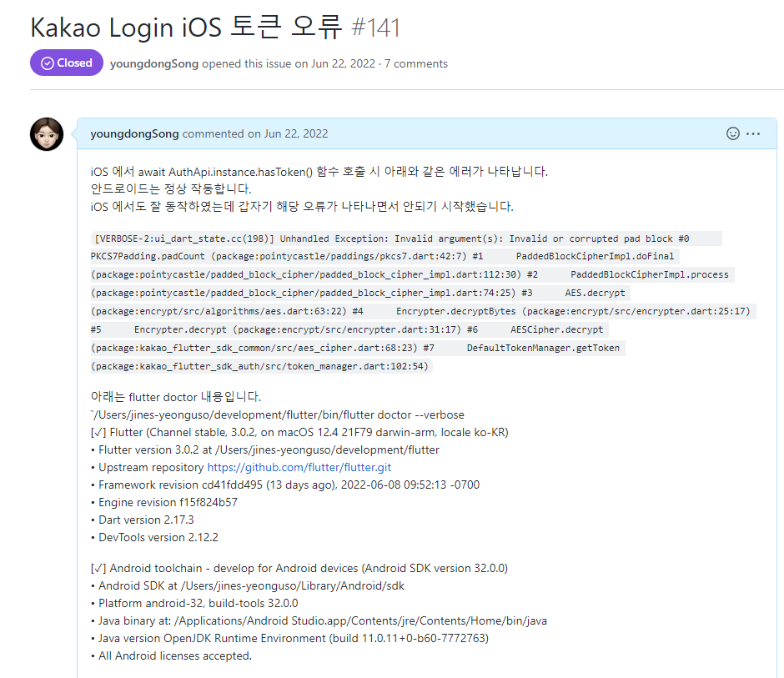
Task: Click the 'Java binary at:' line
Action: point(319,621)
